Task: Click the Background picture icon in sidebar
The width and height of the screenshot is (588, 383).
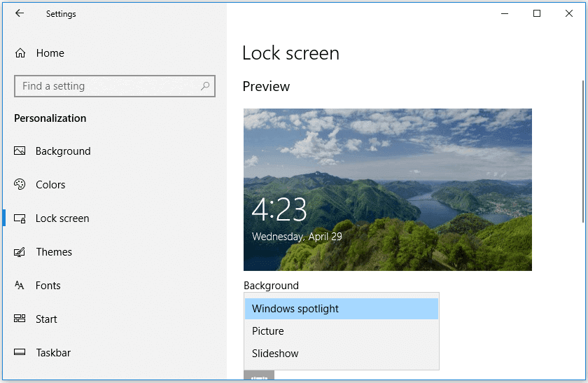Action: 20,151
